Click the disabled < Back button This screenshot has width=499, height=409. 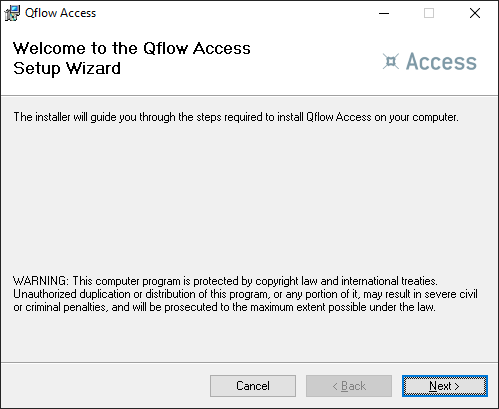coord(349,386)
